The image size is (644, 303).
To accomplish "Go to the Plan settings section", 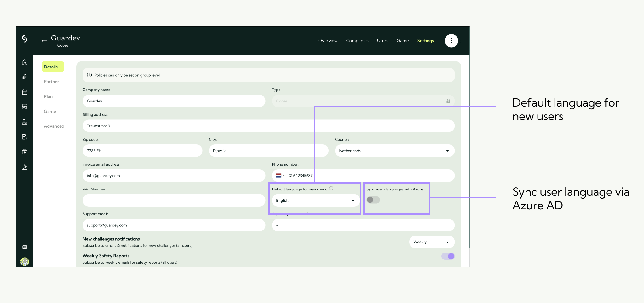I will (x=48, y=96).
